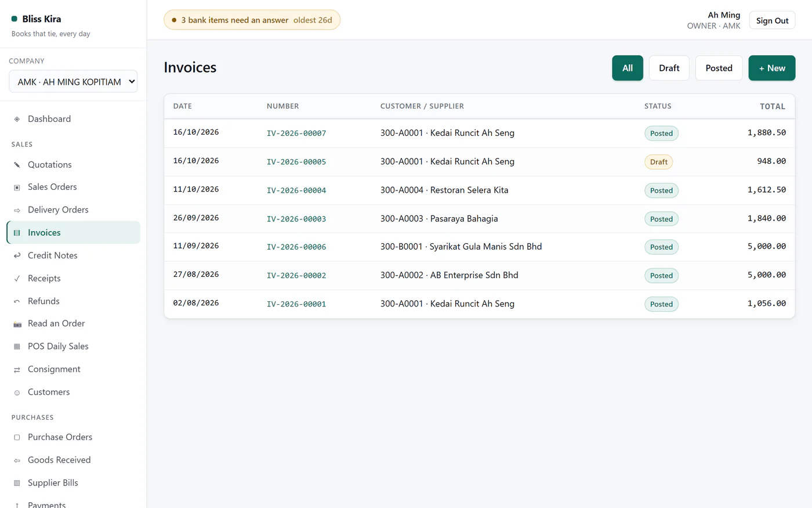Click the date 02/08/2026
Image resolution: width=812 pixels, height=508 pixels.
pos(196,303)
